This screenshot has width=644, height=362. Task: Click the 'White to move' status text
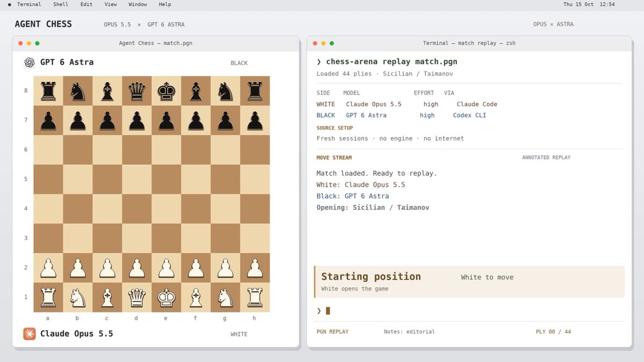(487, 277)
